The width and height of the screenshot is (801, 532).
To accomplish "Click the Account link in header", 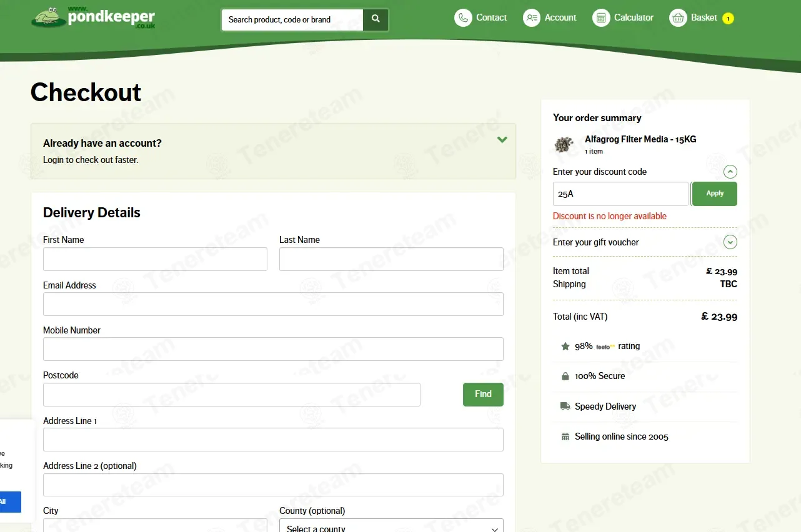I will [560, 17].
